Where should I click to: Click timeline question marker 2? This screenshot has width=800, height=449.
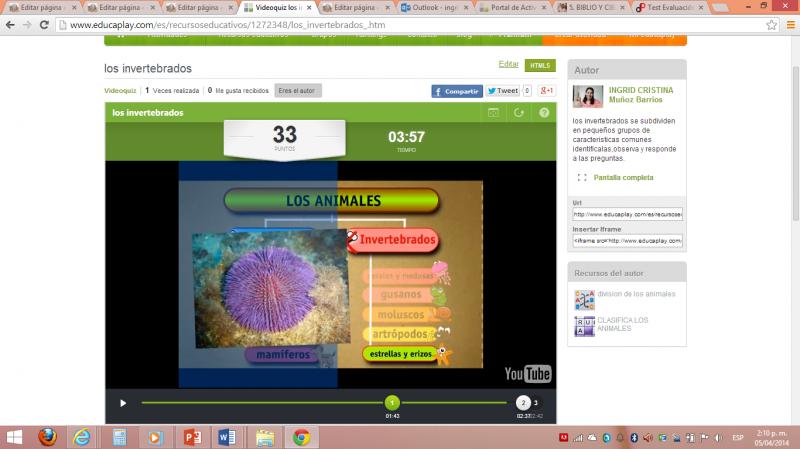pos(523,403)
